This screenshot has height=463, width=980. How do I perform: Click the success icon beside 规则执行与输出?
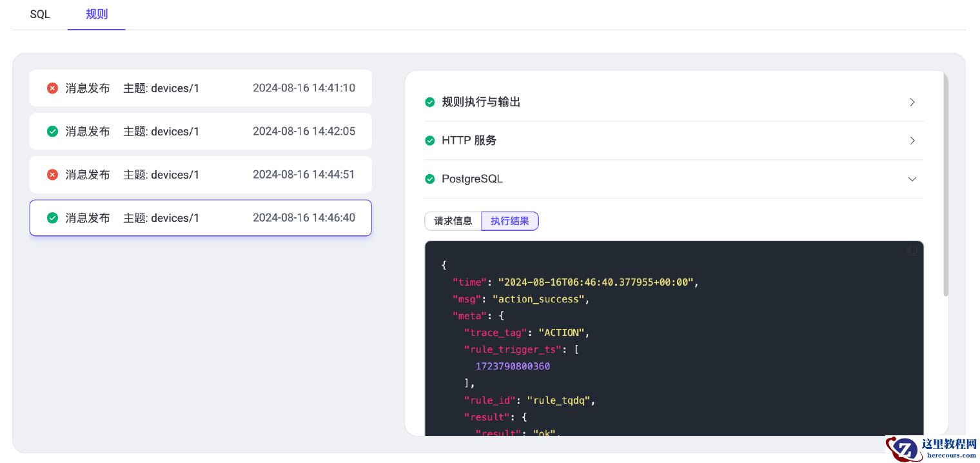point(430,102)
